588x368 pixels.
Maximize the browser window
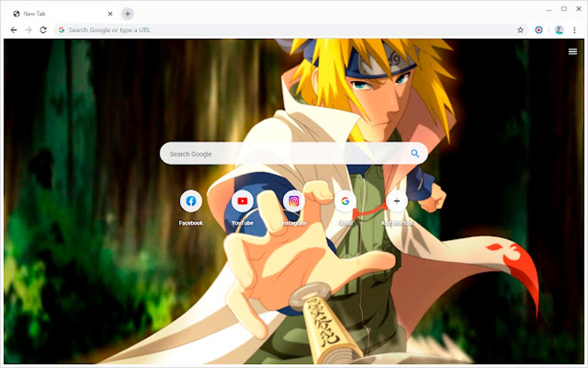click(x=564, y=9)
